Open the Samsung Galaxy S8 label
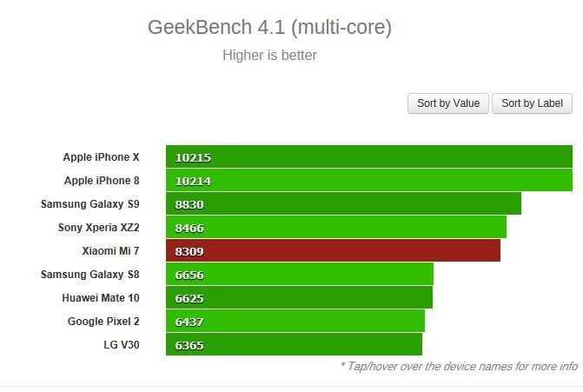The height and width of the screenshot is (392, 583). coord(90,274)
